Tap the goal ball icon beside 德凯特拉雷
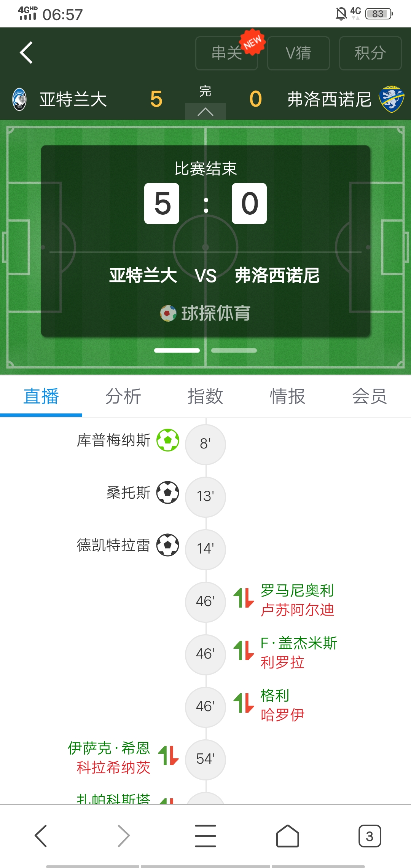The height and width of the screenshot is (868, 411). click(x=168, y=545)
